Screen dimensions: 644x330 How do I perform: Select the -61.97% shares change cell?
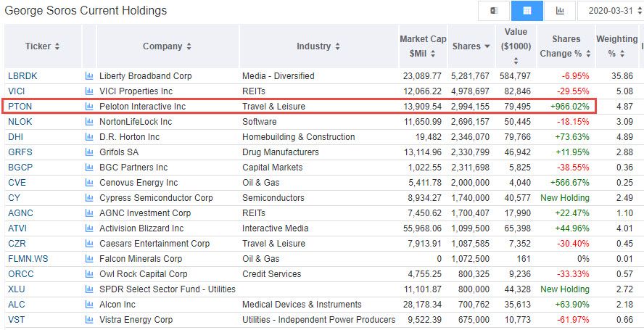coord(573,320)
